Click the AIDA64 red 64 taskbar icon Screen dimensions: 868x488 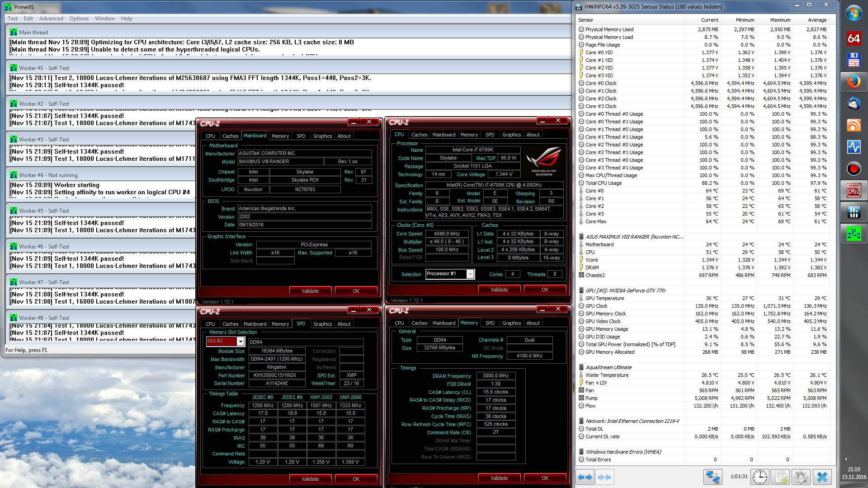click(x=854, y=38)
